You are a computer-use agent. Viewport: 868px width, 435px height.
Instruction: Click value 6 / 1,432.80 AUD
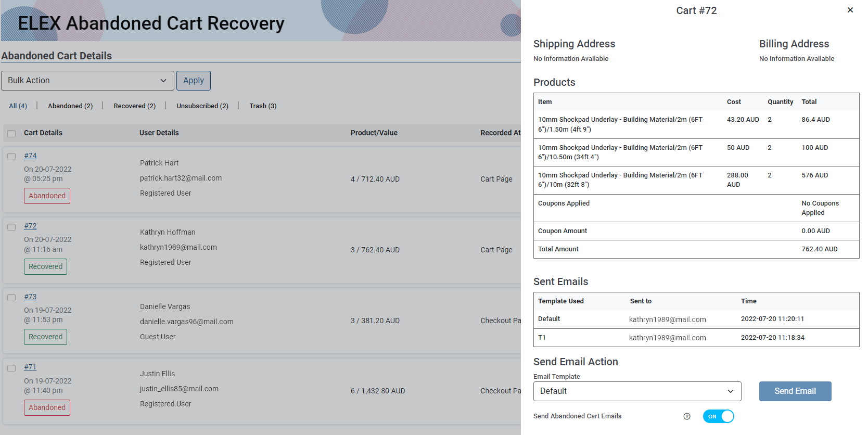click(x=378, y=391)
